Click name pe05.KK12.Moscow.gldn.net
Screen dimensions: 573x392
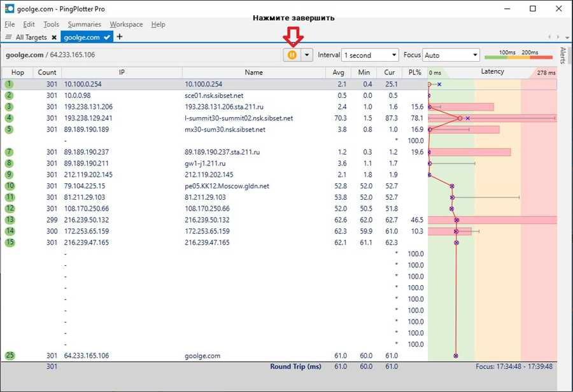[x=227, y=186]
